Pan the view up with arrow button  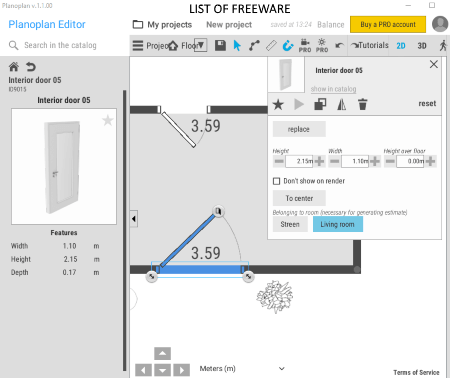point(163,354)
